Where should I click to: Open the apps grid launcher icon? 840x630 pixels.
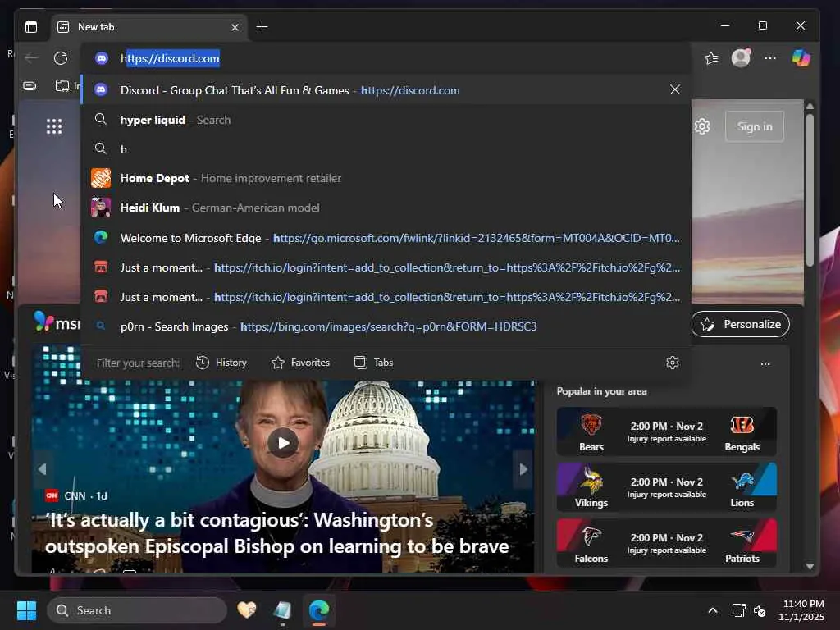54,126
